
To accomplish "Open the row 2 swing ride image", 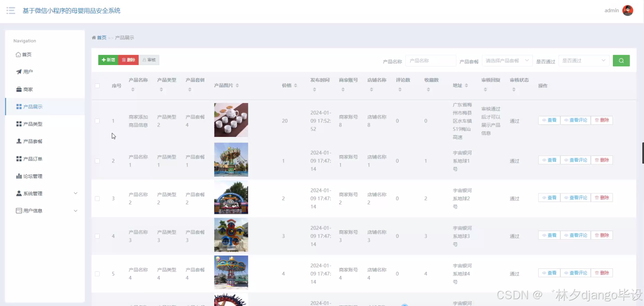I will point(231,160).
